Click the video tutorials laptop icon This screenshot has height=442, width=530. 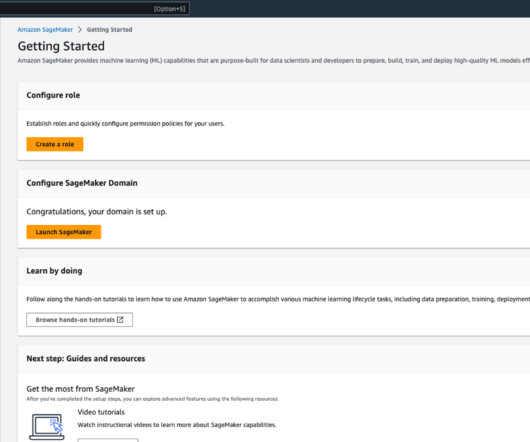coord(47,427)
